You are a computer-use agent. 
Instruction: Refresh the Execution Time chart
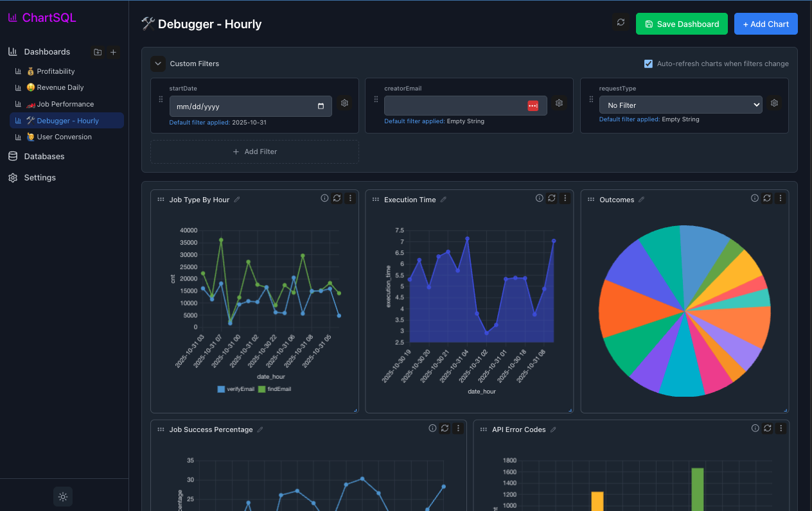tap(551, 198)
